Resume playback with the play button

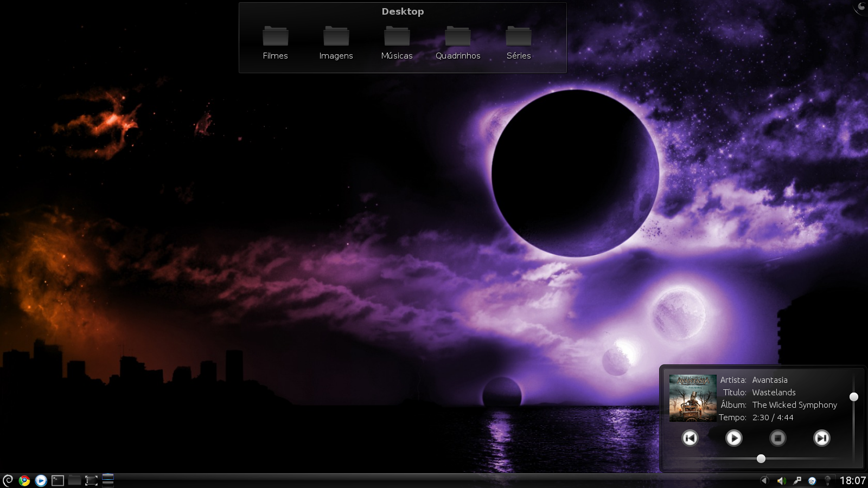click(734, 438)
